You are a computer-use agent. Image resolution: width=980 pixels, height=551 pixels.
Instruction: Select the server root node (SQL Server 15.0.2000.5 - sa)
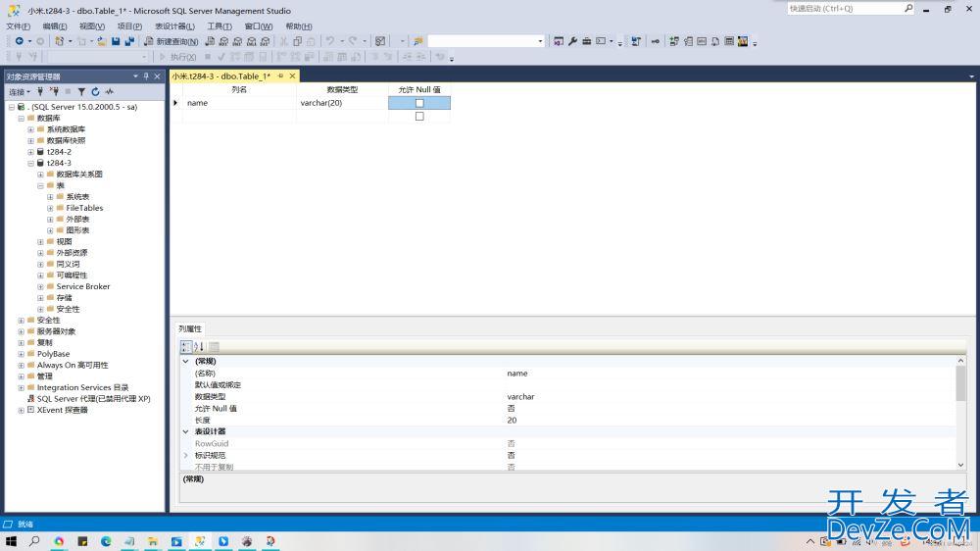[x=84, y=107]
